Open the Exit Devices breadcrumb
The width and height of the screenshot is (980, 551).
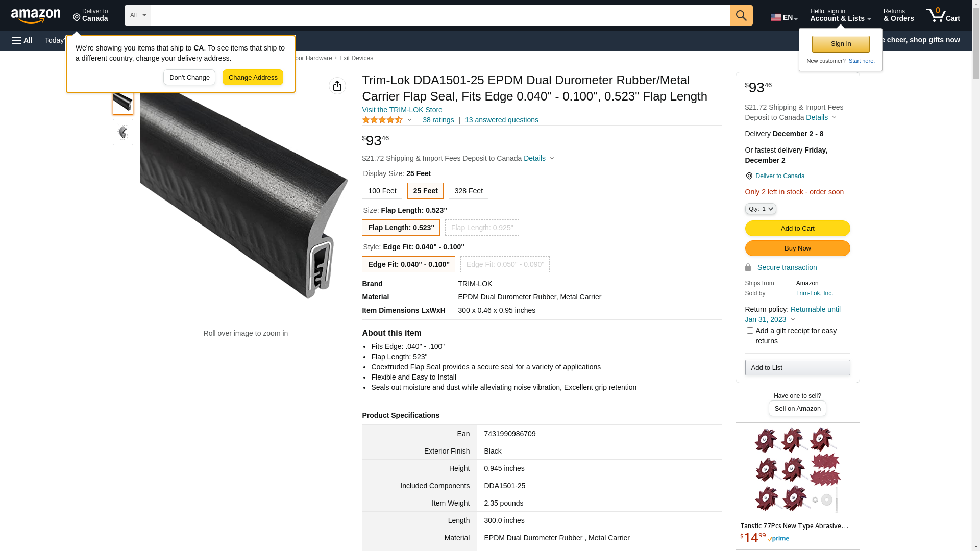click(356, 58)
